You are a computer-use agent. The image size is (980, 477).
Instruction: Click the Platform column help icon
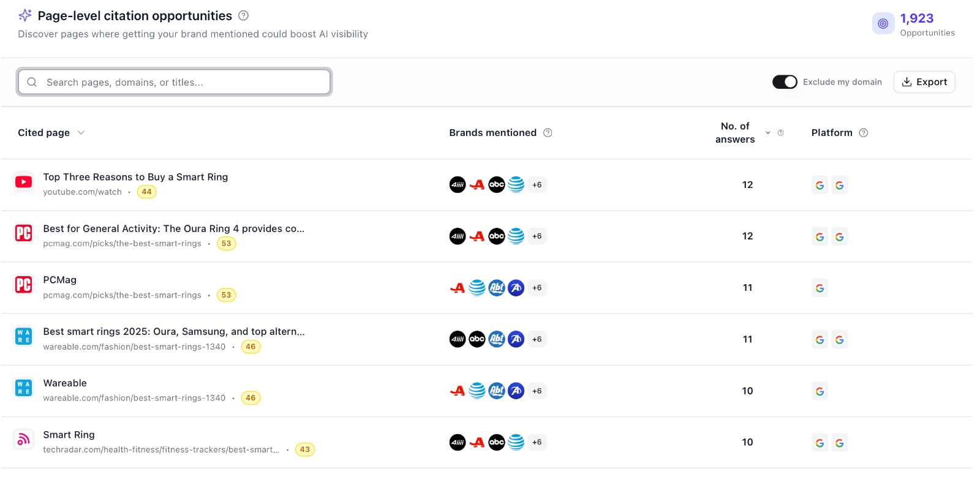tap(864, 132)
